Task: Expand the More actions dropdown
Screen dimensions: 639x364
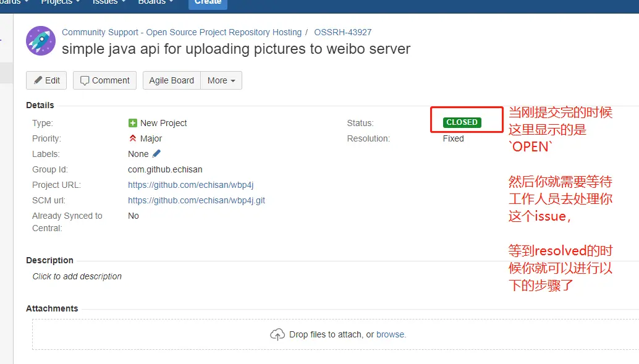Action: [x=221, y=80]
